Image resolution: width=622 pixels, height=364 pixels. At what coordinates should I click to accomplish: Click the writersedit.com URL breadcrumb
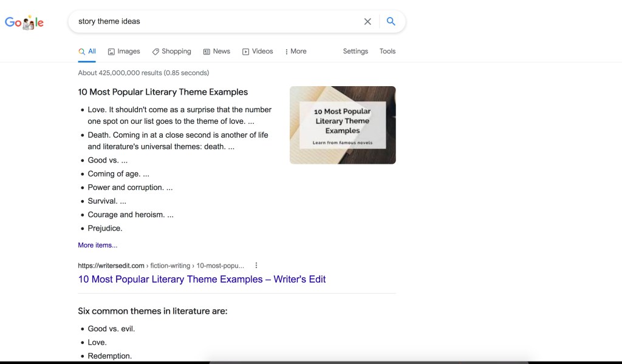pos(160,266)
